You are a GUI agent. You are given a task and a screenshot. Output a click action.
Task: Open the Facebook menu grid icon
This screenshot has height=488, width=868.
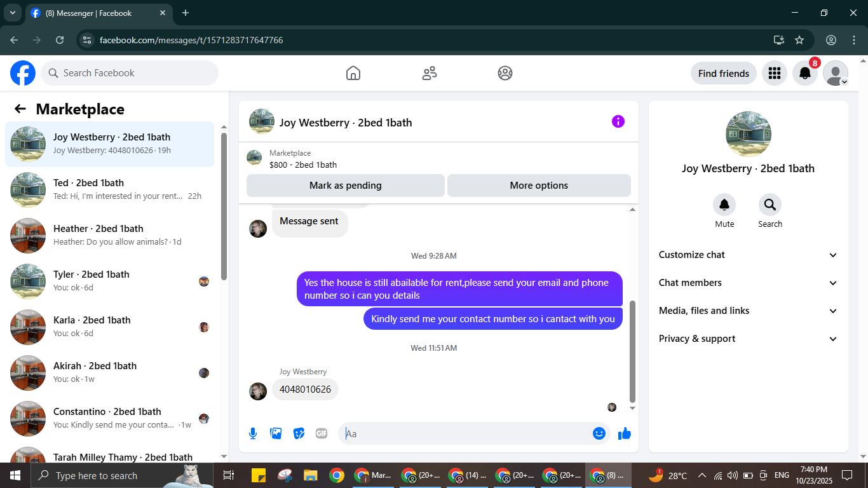point(774,73)
